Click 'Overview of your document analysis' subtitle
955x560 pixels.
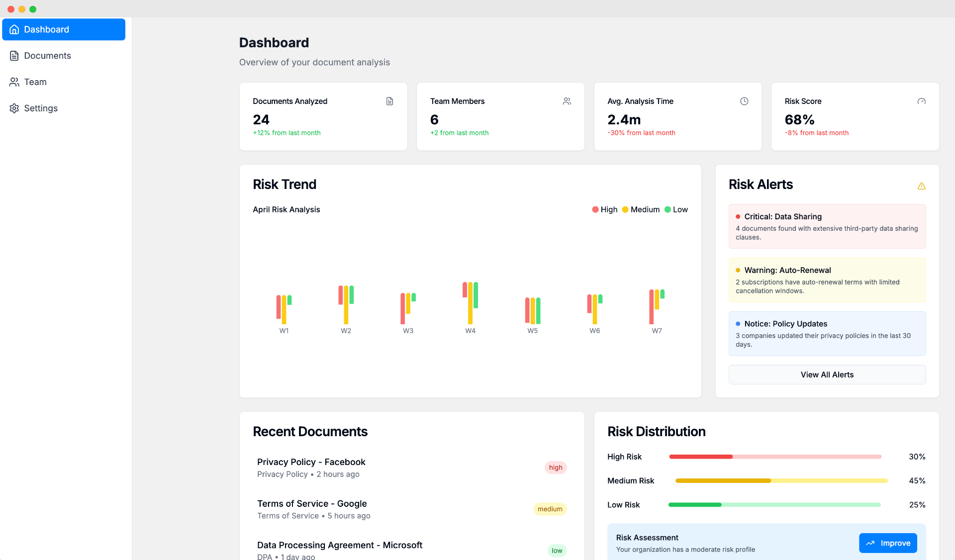314,62
